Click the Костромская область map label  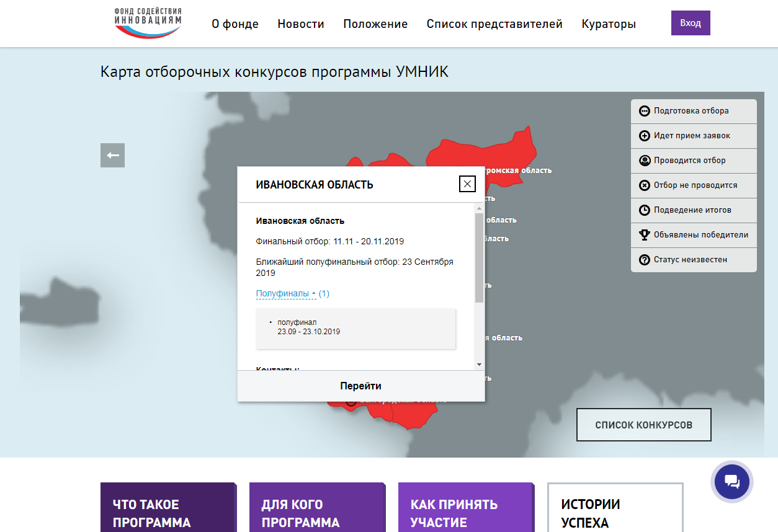tap(518, 171)
